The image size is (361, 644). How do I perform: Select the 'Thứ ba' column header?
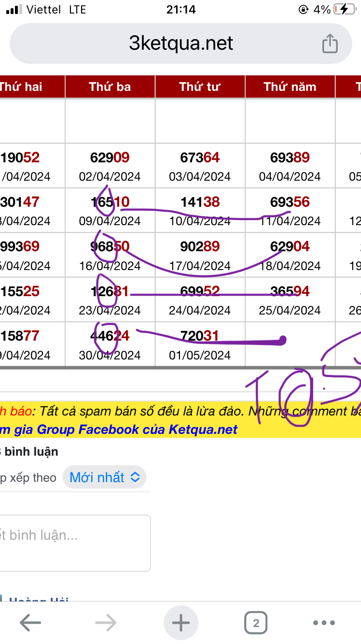[x=110, y=87]
